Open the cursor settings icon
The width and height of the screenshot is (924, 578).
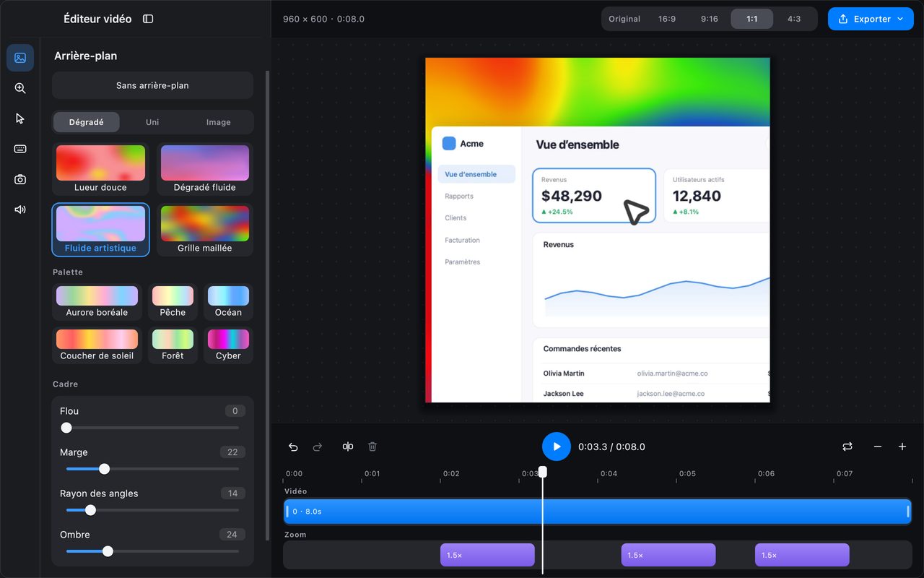pyautogui.click(x=20, y=118)
